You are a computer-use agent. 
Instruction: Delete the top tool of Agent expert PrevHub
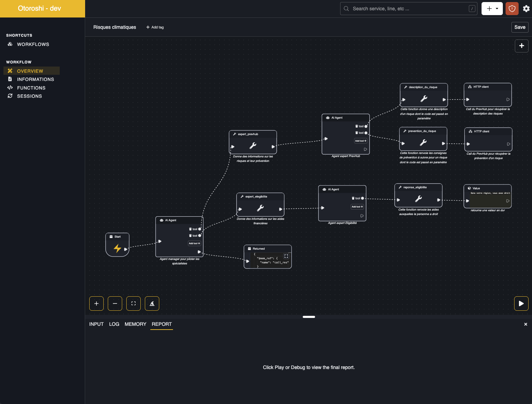point(357,126)
